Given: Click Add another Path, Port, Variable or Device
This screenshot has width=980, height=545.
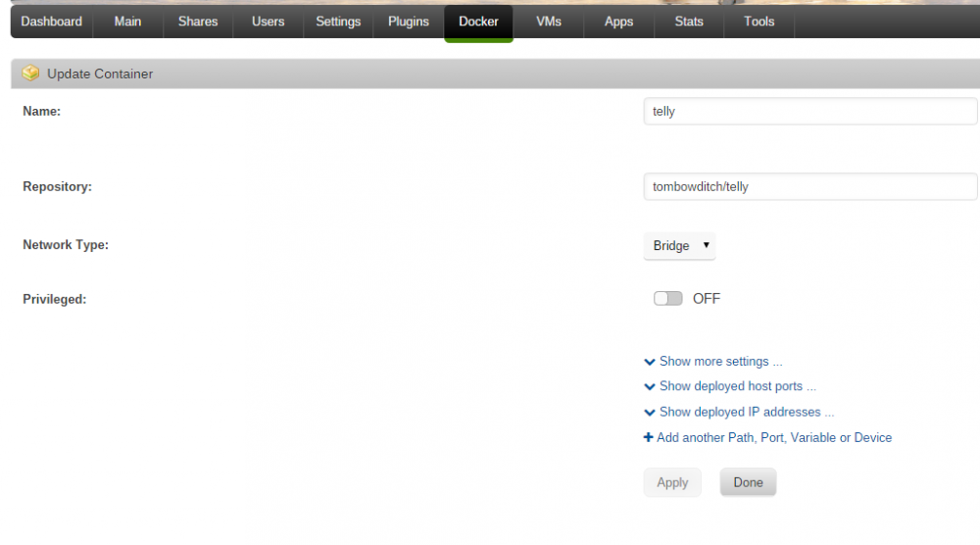Looking at the screenshot, I should (767, 437).
